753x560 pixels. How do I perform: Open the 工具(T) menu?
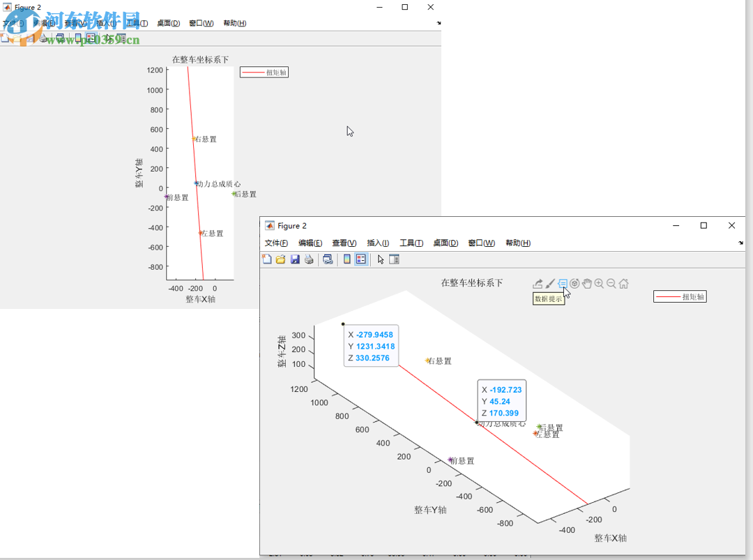(x=411, y=243)
